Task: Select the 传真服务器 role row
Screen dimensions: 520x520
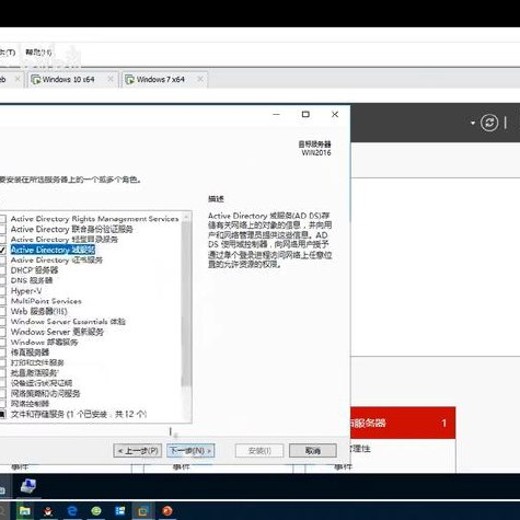Action: click(x=30, y=352)
